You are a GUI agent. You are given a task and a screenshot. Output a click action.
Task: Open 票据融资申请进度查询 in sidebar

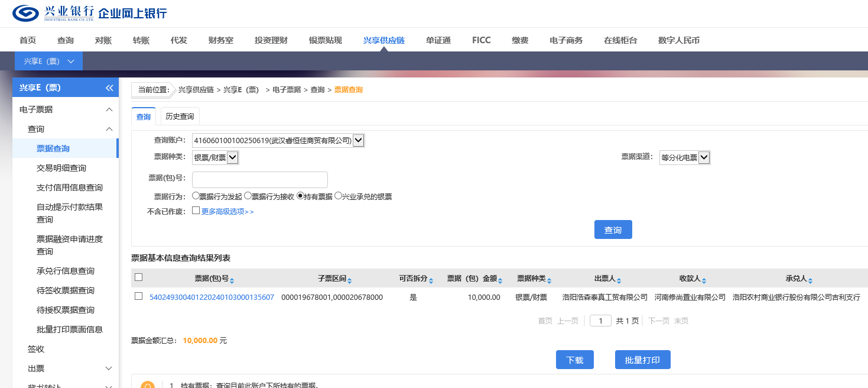click(70, 245)
